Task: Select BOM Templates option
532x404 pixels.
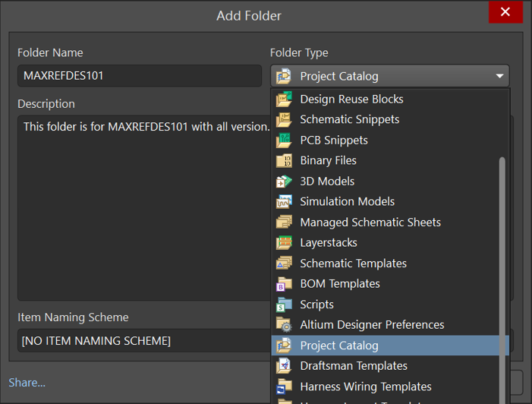Action: 386,284
